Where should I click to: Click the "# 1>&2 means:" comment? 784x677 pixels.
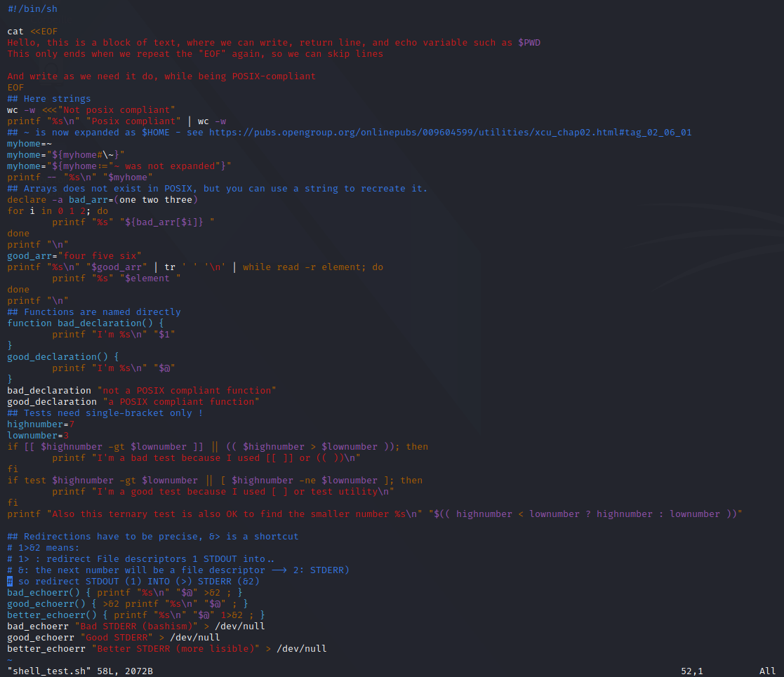point(44,548)
